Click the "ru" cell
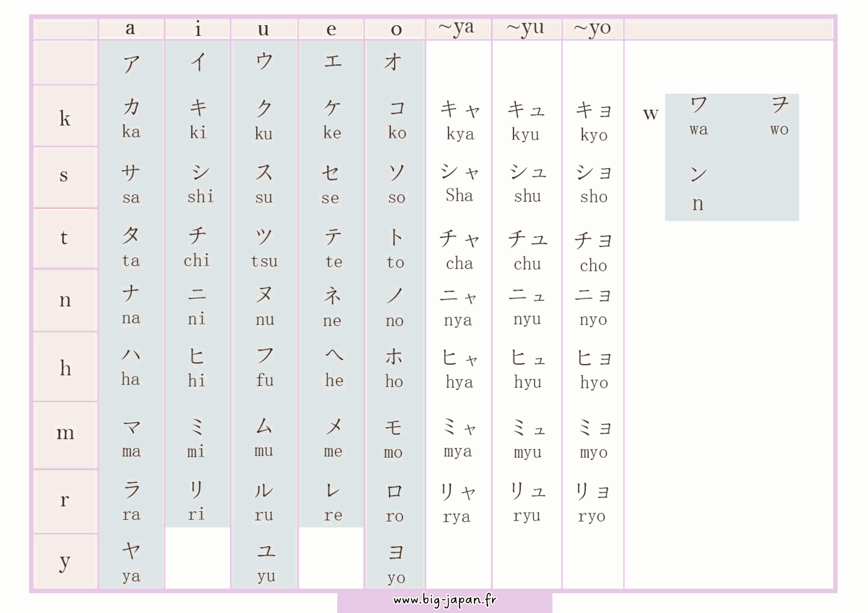This screenshot has width=868, height=613. 264,502
